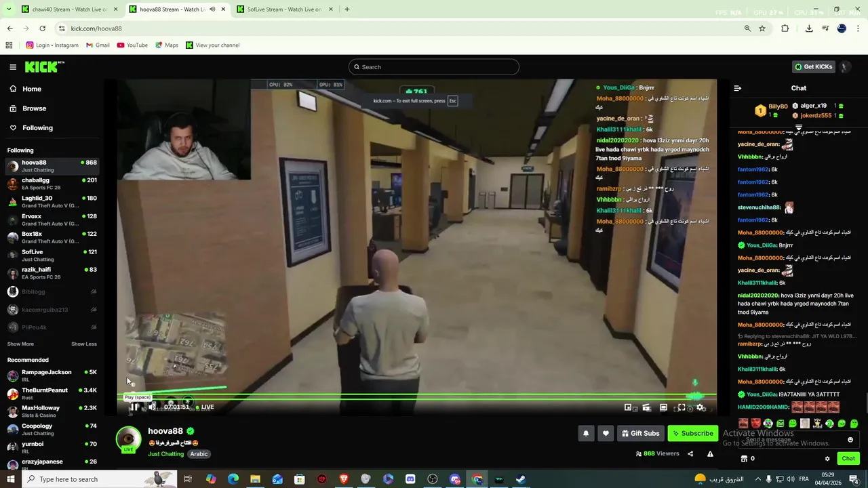Screen dimensions: 868x488
Task: Open the Kick hamburger sidebar menu
Action: point(13,67)
